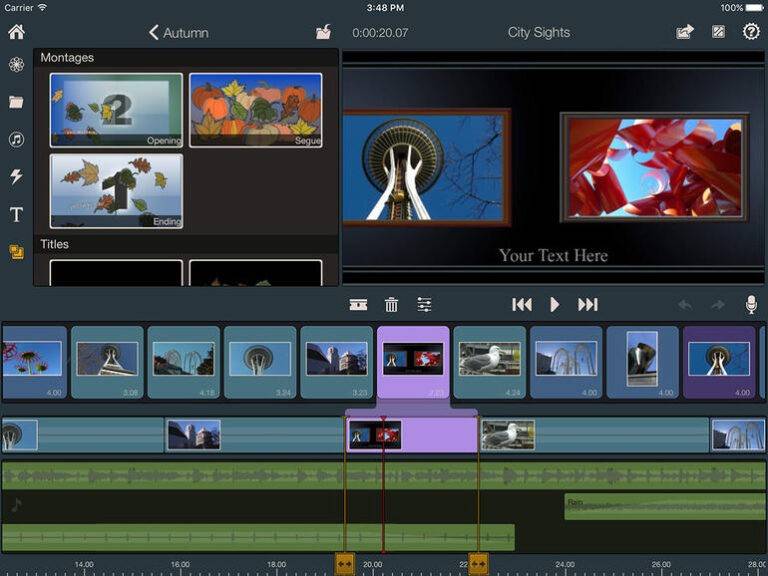Open the help question mark
Viewport: 768px width, 576px height.
tap(751, 32)
